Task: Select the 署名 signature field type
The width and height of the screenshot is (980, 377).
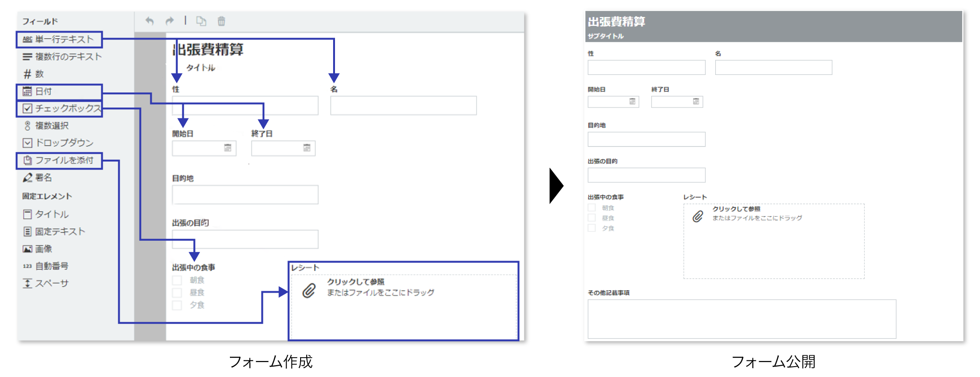Action: 37,178
